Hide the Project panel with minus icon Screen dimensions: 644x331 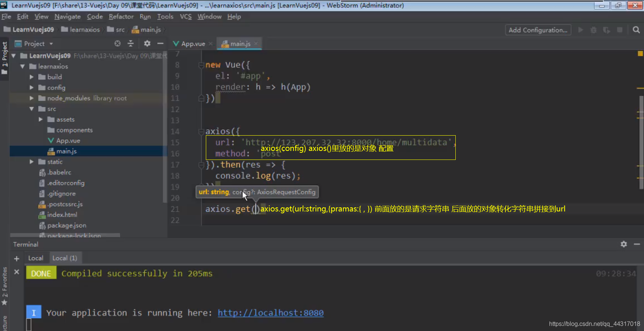coord(160,44)
